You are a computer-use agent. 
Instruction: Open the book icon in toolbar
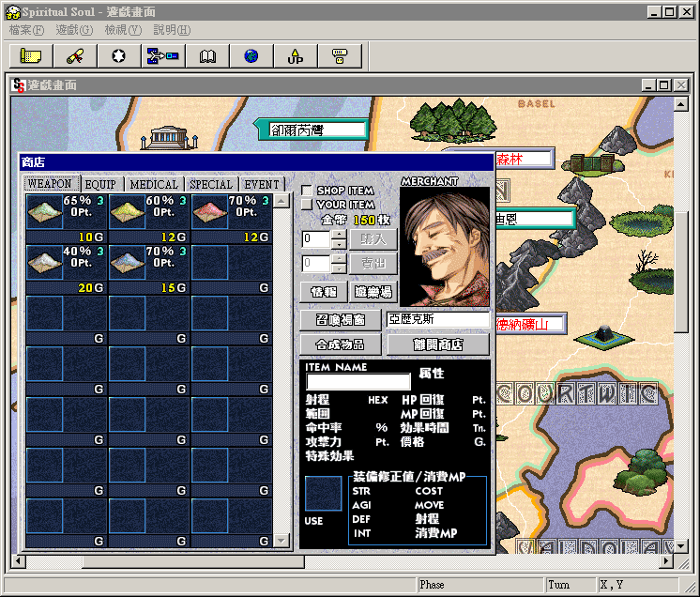point(207,56)
